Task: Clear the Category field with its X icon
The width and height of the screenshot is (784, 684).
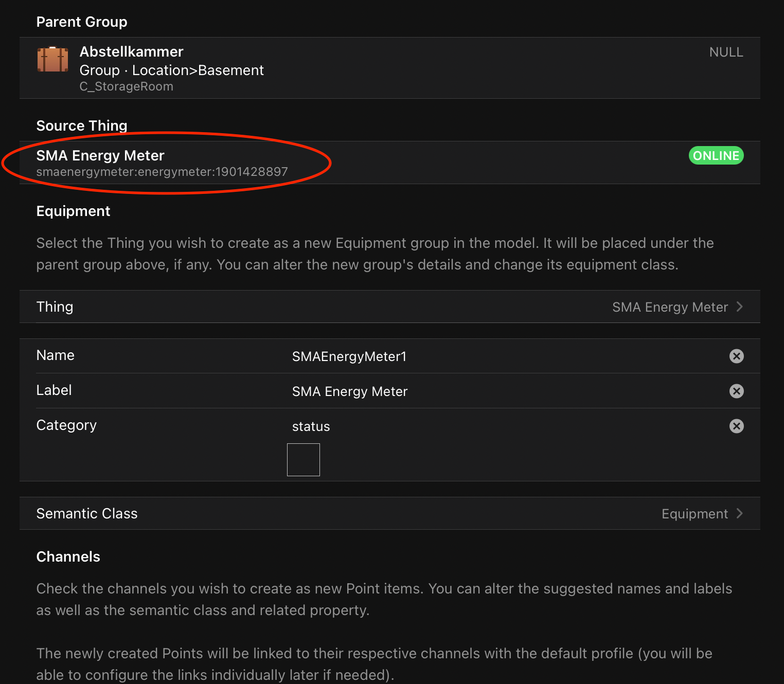Action: (736, 426)
